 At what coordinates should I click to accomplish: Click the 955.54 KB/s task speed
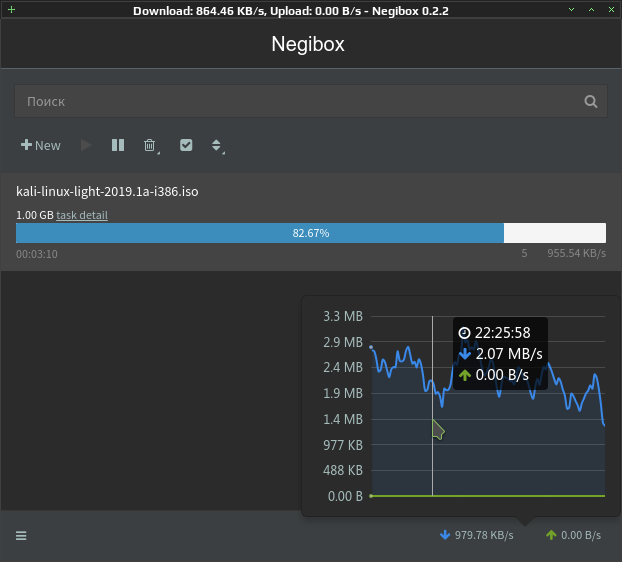click(x=576, y=253)
